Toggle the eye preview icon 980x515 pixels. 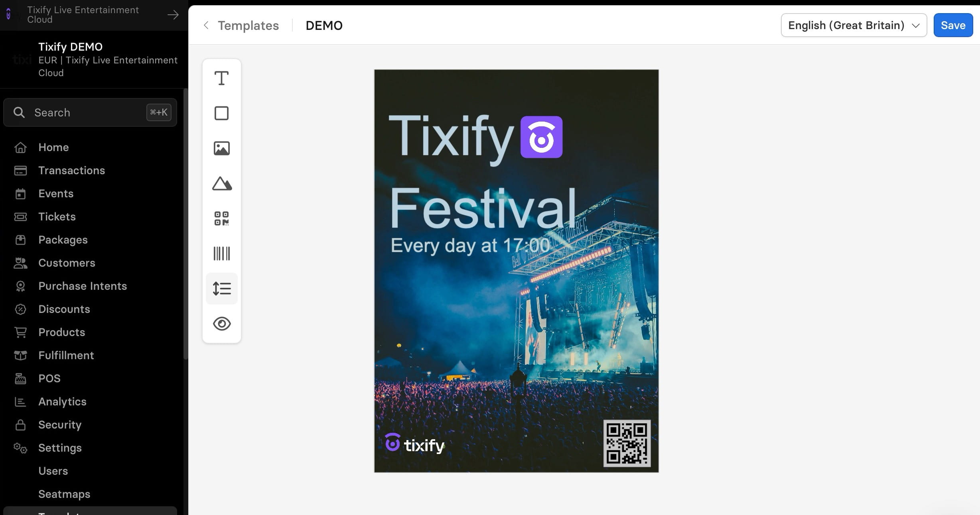(221, 324)
